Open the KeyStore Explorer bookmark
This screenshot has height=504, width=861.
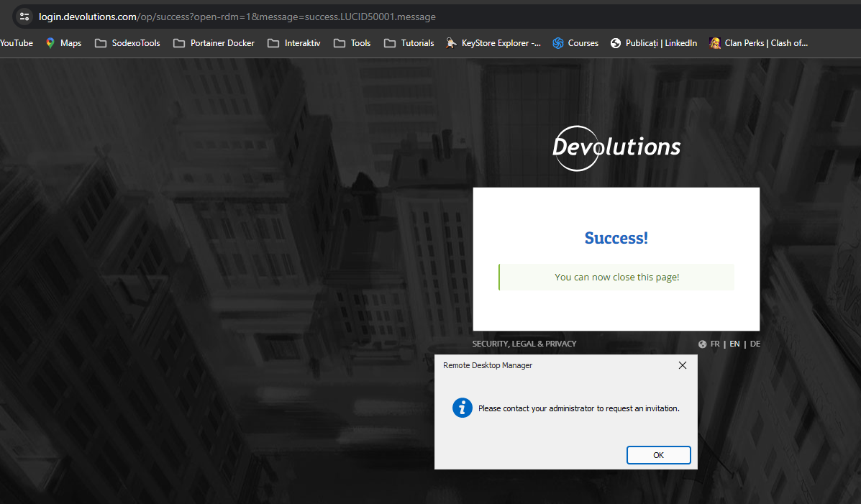pos(493,43)
